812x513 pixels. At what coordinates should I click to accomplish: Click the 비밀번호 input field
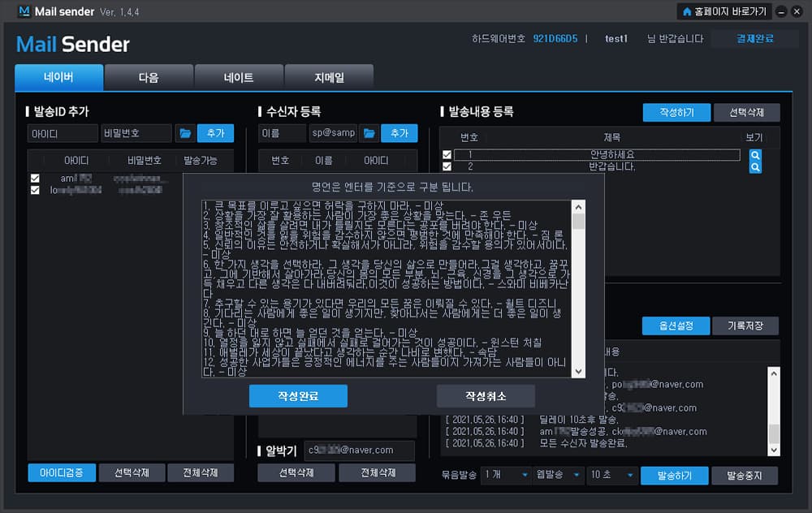pos(136,134)
